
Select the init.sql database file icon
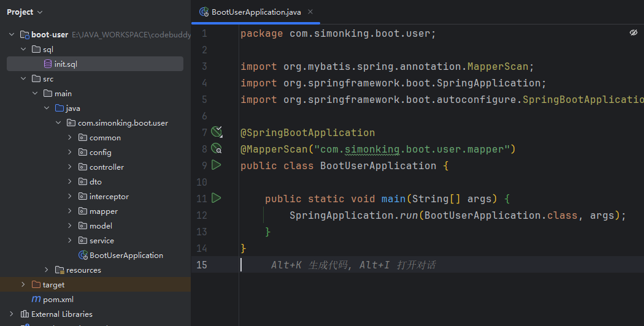click(x=48, y=64)
